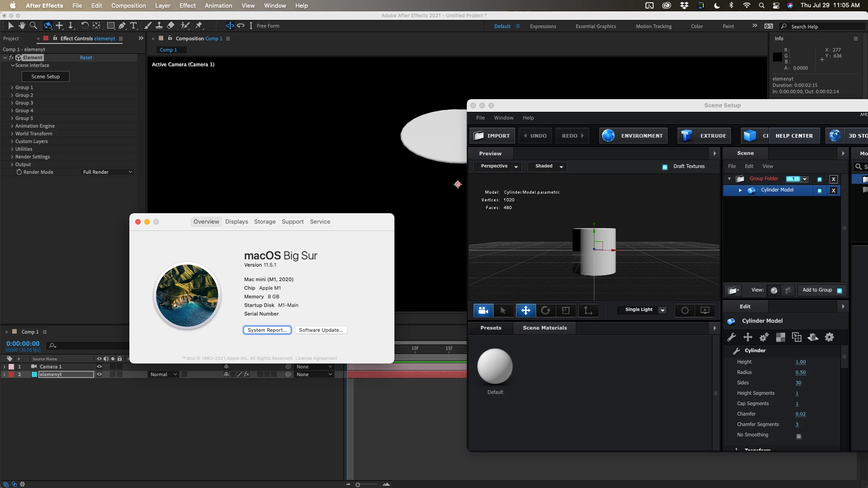Viewport: 868px width, 488px height.
Task: Open the Storage tab in About This Mac
Action: (265, 221)
